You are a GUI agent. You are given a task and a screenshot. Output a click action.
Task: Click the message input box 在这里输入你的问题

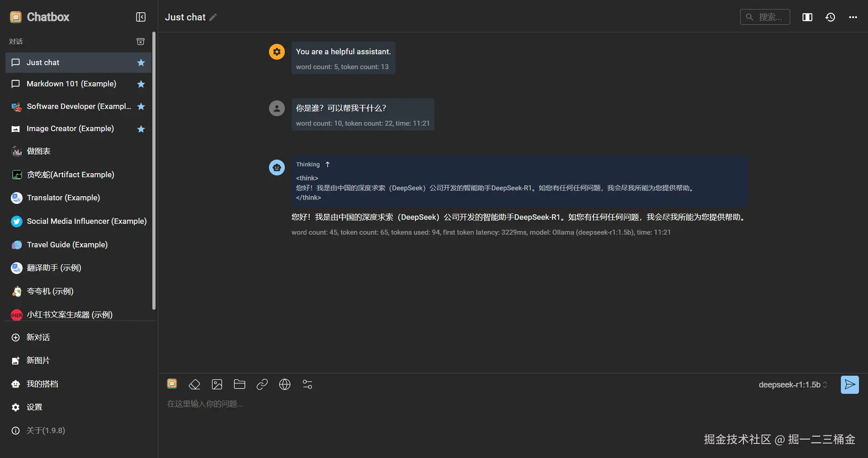[513, 404]
